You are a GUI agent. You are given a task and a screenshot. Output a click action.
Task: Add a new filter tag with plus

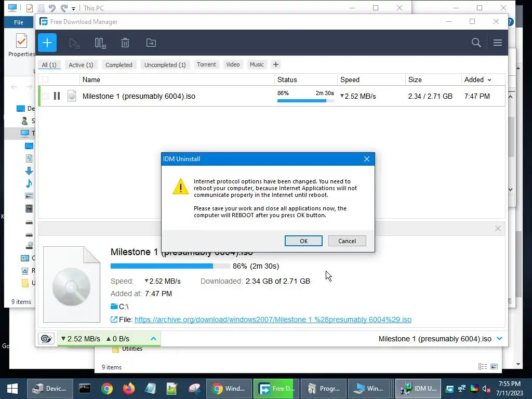[276, 64]
